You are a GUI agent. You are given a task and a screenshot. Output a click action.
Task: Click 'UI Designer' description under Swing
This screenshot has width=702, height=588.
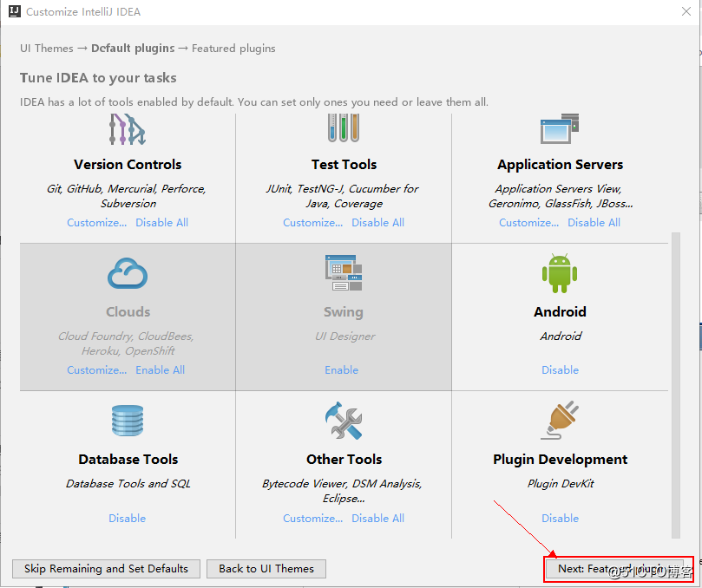point(344,336)
